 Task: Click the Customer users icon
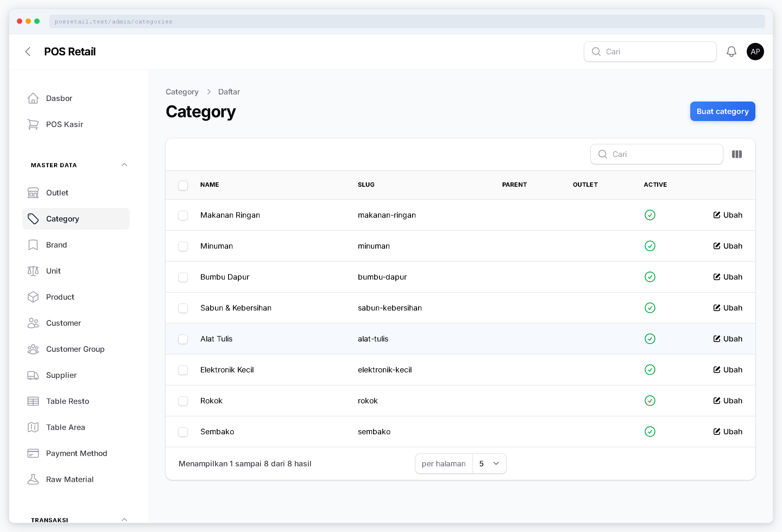click(x=33, y=323)
